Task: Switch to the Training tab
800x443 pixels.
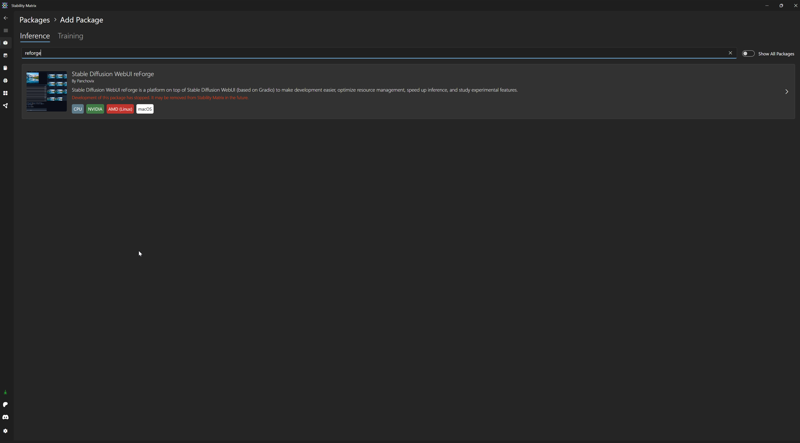Action: [70, 36]
